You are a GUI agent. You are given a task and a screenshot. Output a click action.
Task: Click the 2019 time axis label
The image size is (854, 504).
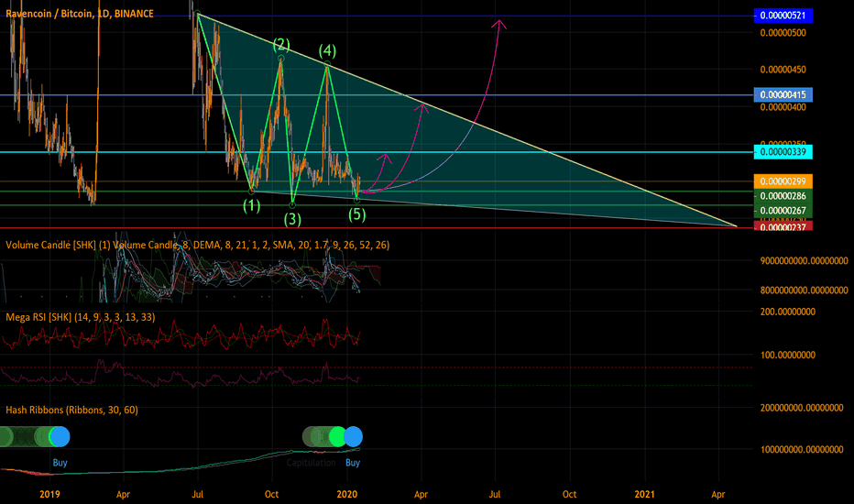point(49,494)
